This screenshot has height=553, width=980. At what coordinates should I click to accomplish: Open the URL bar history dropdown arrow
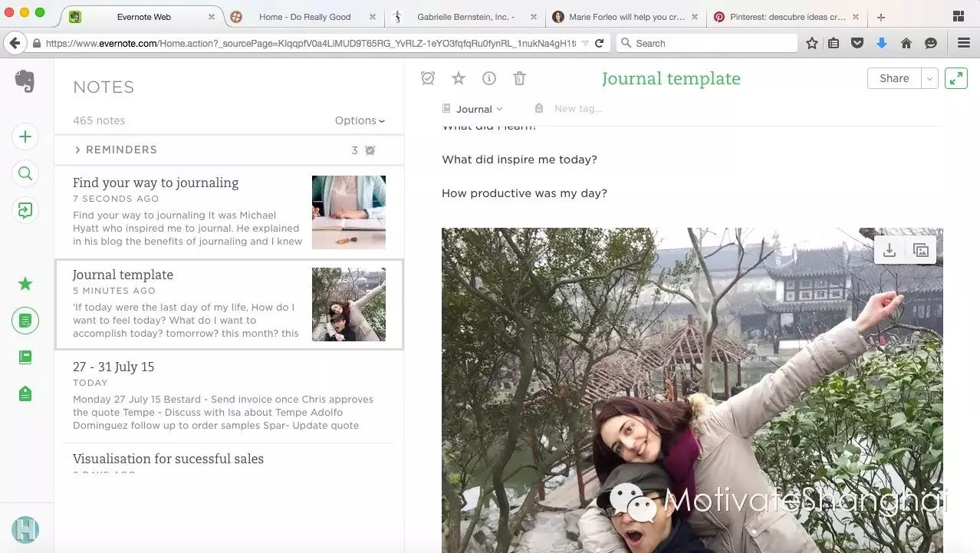pos(585,44)
